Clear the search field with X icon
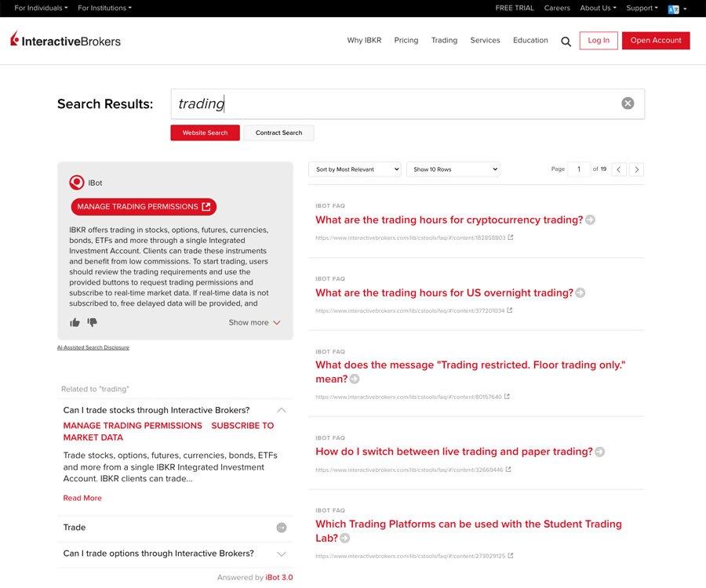 [628, 103]
